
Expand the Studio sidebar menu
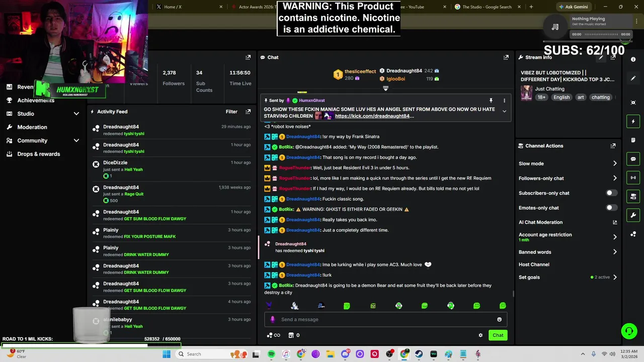tap(76, 114)
